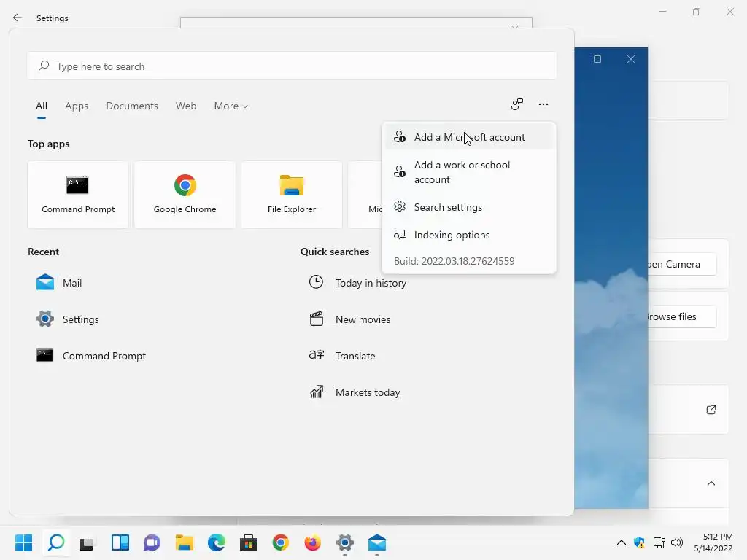Launch Microsoft Edge from the taskbar
747x560 pixels.
[x=216, y=542]
